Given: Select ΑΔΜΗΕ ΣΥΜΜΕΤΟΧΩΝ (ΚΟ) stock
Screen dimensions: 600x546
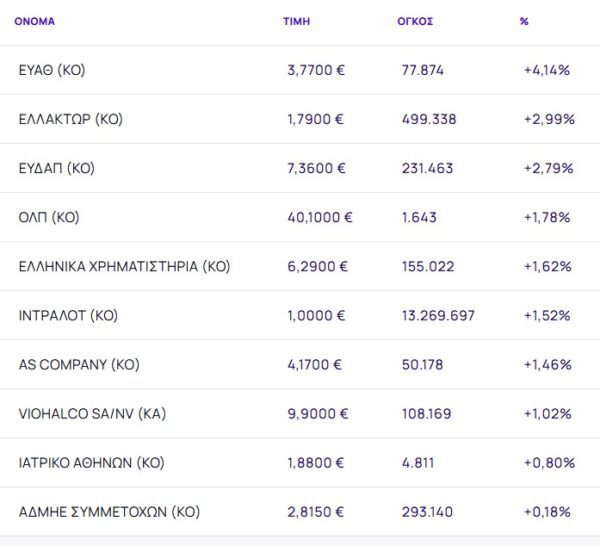Looking at the screenshot, I should [x=109, y=512].
